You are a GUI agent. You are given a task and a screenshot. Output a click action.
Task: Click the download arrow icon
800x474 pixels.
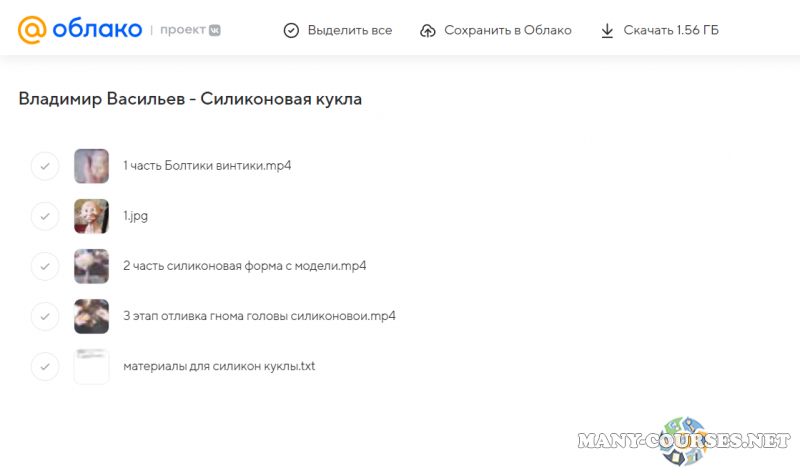(x=607, y=31)
